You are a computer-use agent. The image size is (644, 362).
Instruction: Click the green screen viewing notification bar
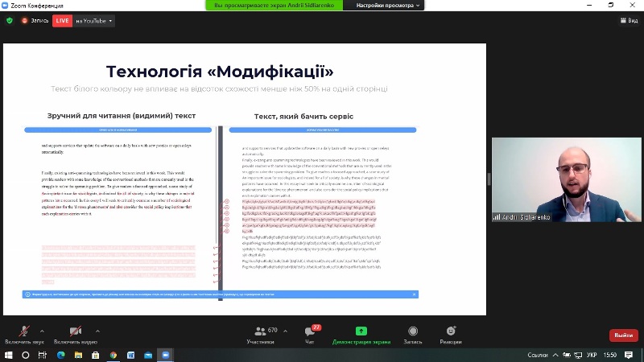274,6
